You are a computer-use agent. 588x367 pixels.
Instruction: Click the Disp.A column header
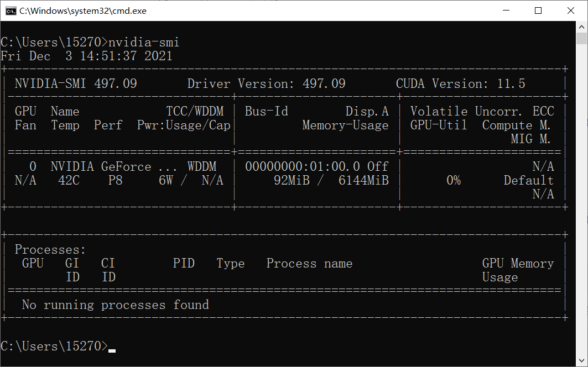(367, 111)
